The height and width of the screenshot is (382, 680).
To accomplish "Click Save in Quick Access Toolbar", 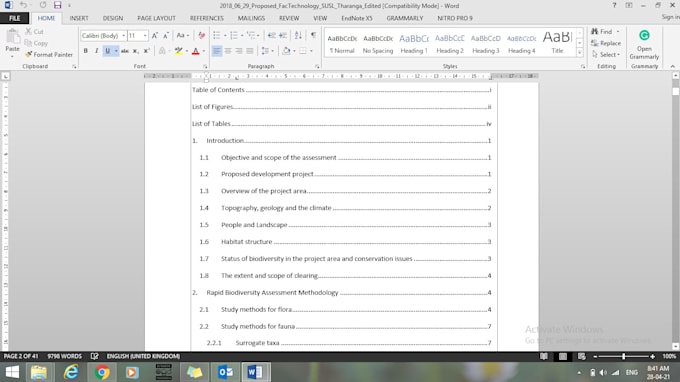I will tap(57, 5).
